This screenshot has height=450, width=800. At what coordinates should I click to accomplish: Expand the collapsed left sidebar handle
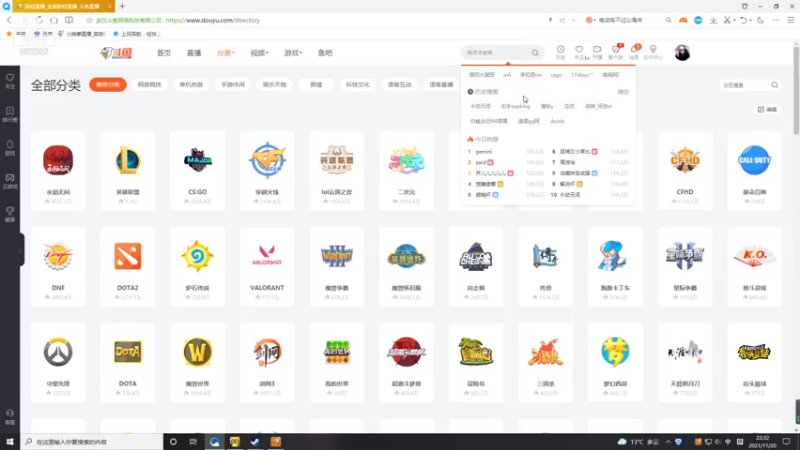click(x=21, y=249)
